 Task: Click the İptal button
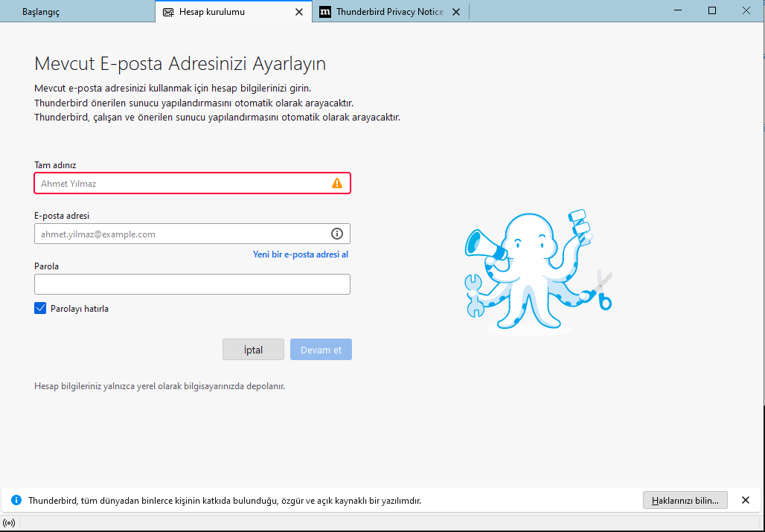[x=253, y=350]
